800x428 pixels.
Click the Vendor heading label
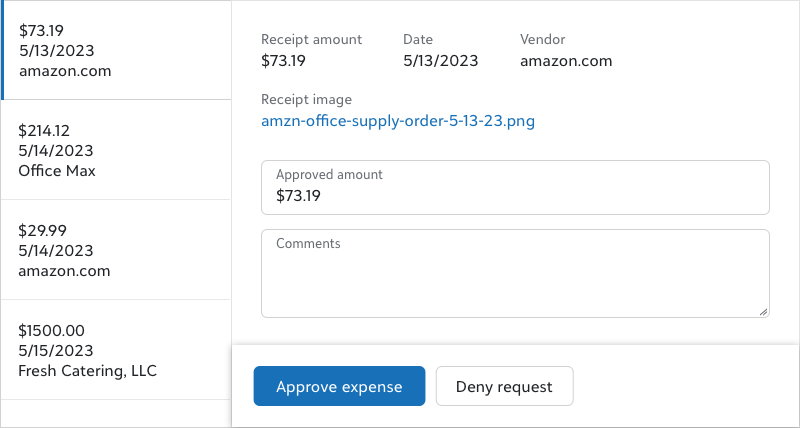(x=542, y=40)
